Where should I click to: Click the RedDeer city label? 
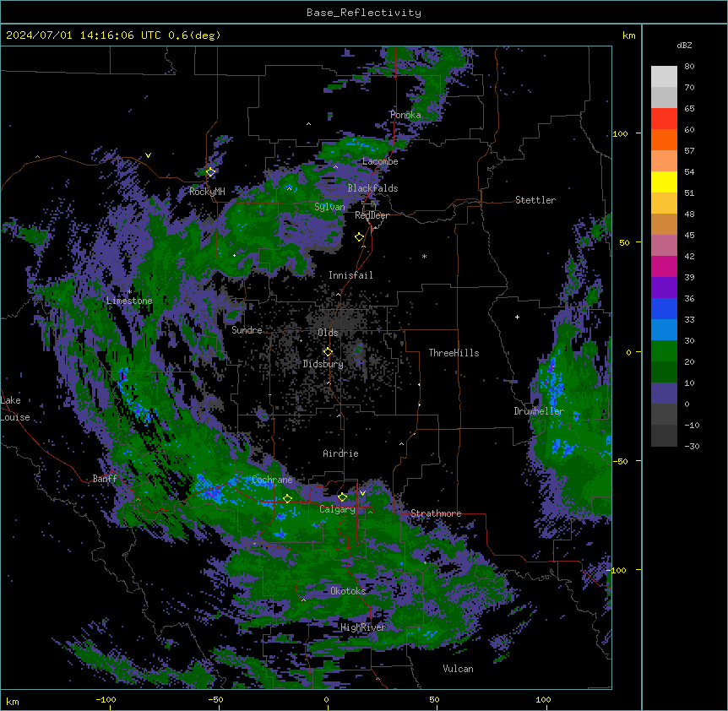(x=372, y=215)
